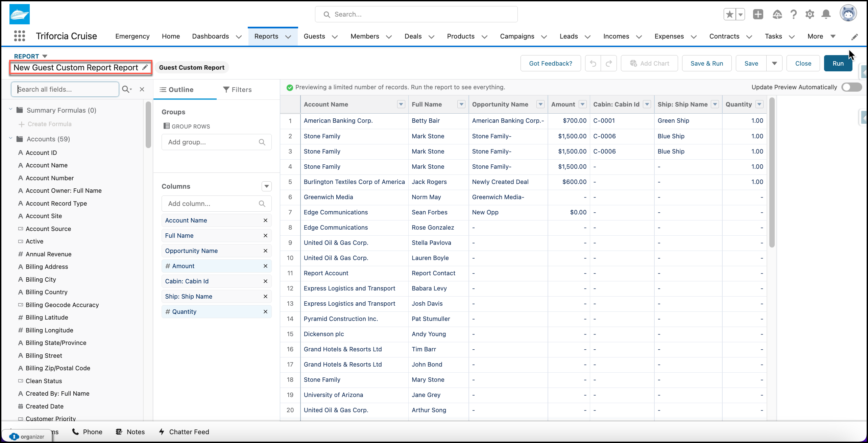Click the Favorites star icon
The width and height of the screenshot is (868, 443).
pos(729,14)
